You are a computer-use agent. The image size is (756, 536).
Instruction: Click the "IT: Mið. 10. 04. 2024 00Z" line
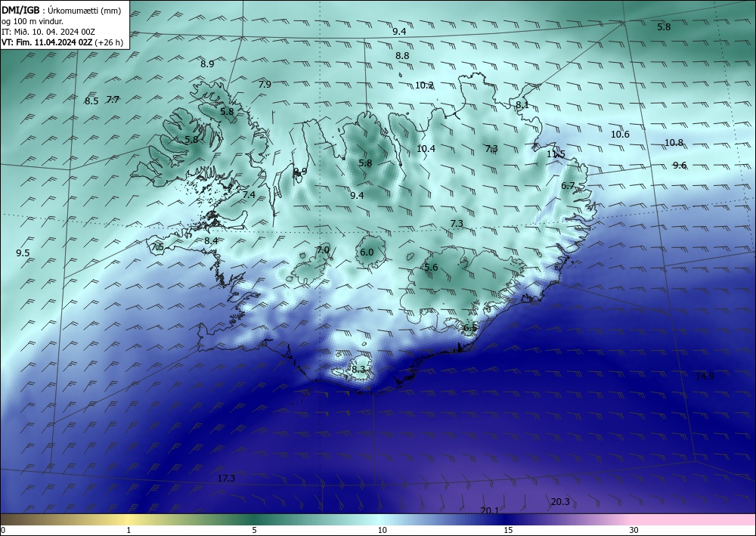tap(48, 32)
